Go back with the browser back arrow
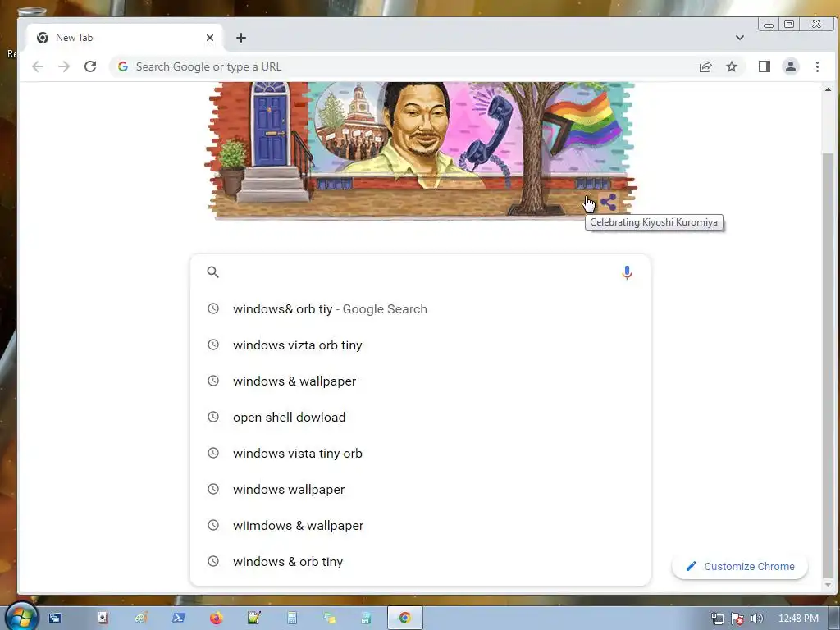The width and height of the screenshot is (840, 630). (38, 66)
